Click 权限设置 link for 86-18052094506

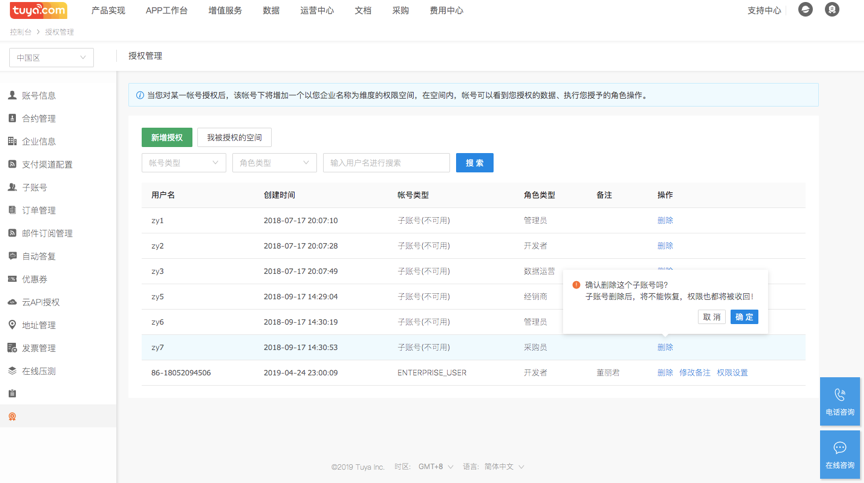click(x=732, y=372)
